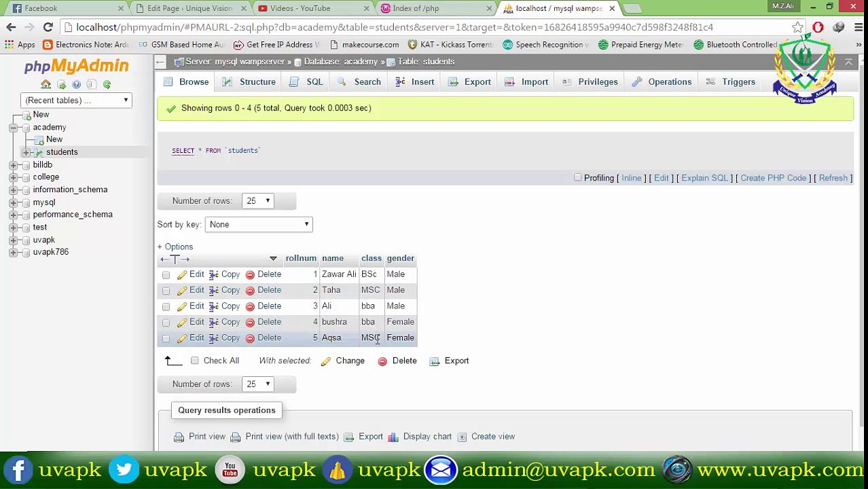Click the log out icon in sidebar

click(x=61, y=85)
